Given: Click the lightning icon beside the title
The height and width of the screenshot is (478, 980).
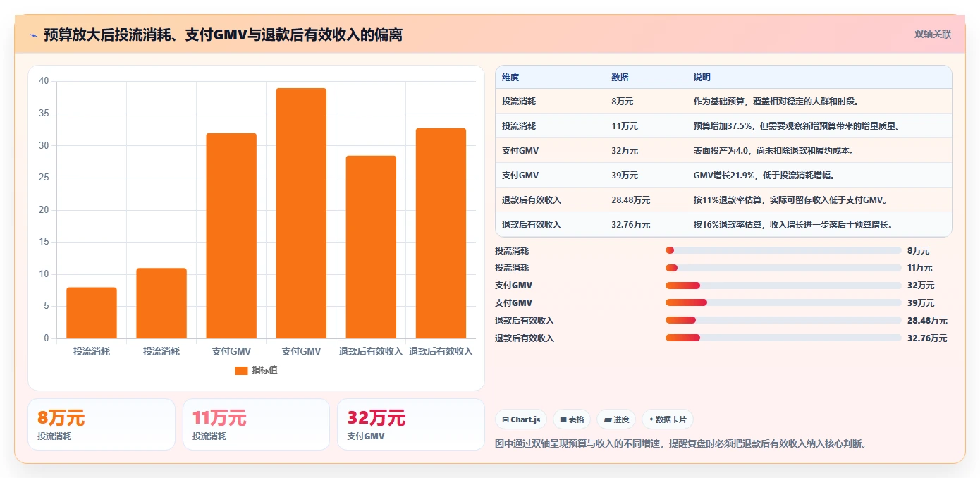Looking at the screenshot, I should tap(34, 35).
